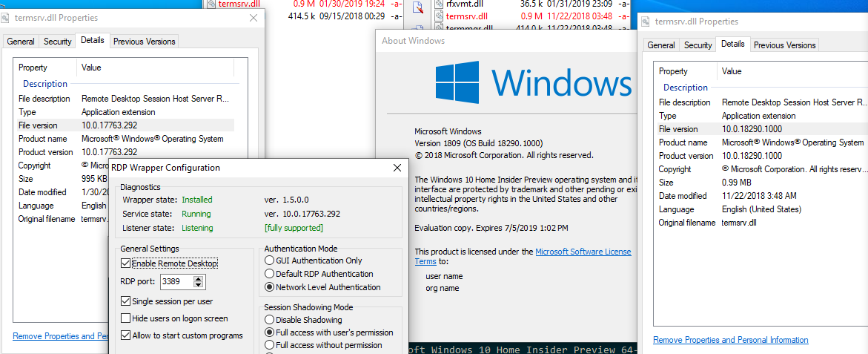The width and height of the screenshot is (868, 354).
Task: Select the Size 0.99 MB row
Action: (762, 183)
